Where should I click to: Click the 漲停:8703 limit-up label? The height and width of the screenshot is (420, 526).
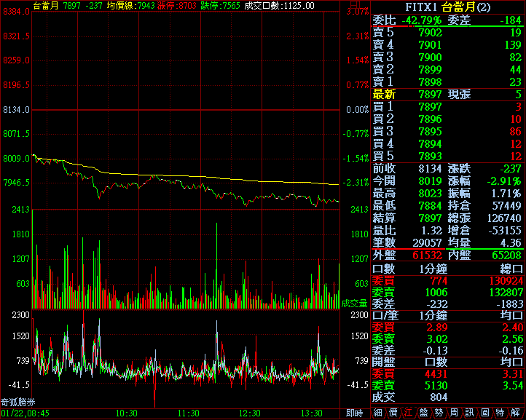(176, 6)
